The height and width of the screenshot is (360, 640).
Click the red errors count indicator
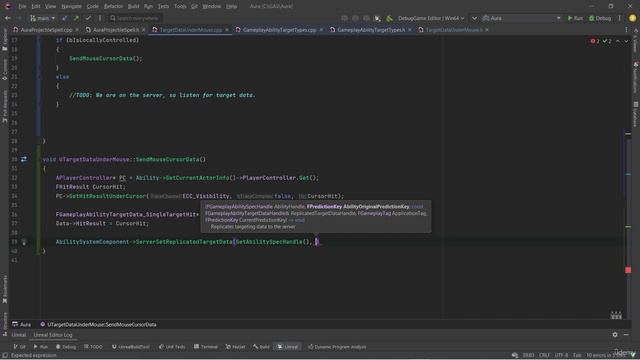click(595, 41)
